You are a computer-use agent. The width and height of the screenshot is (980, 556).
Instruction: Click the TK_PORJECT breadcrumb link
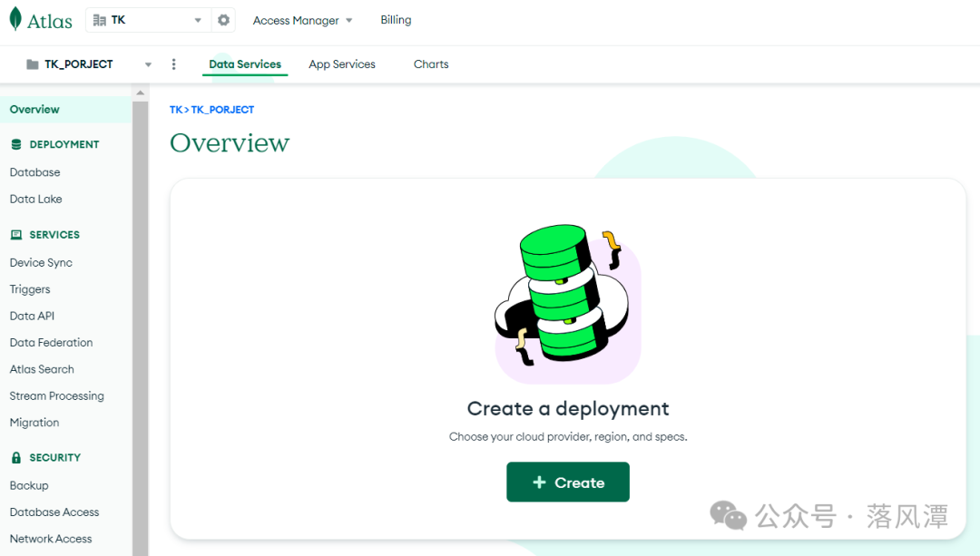(x=222, y=110)
